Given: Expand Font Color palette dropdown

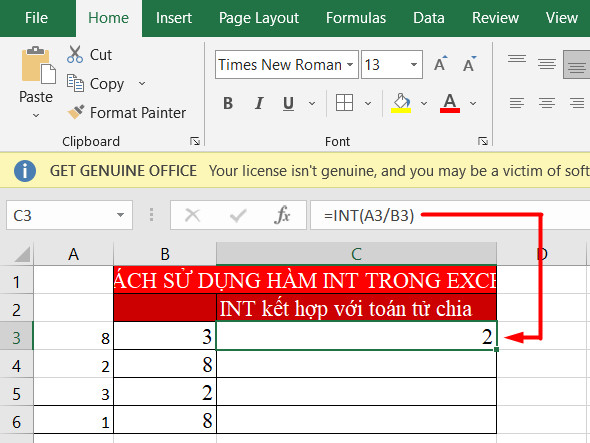Looking at the screenshot, I should [x=473, y=103].
